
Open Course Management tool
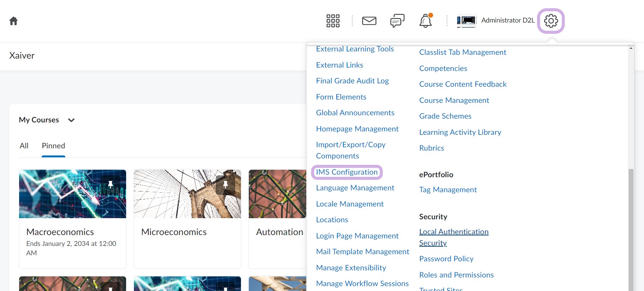(454, 100)
